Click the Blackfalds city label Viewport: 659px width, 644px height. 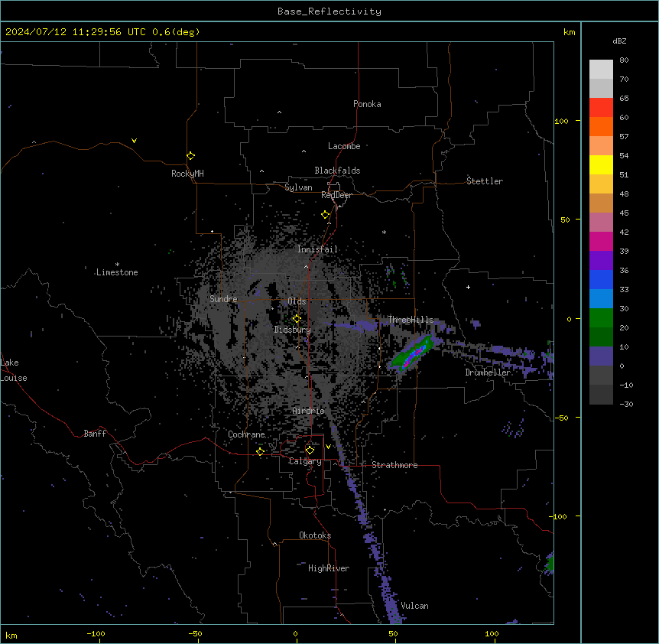pos(337,171)
